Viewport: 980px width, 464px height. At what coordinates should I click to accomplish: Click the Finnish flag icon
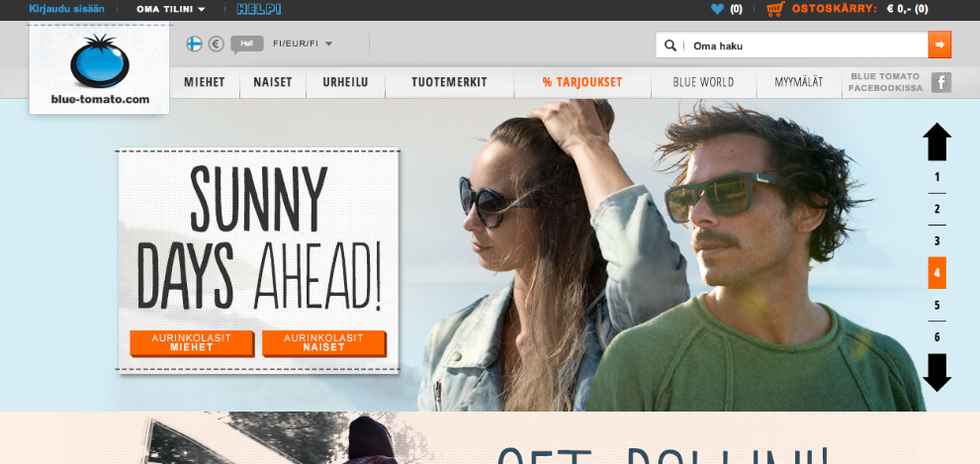pos(195,44)
